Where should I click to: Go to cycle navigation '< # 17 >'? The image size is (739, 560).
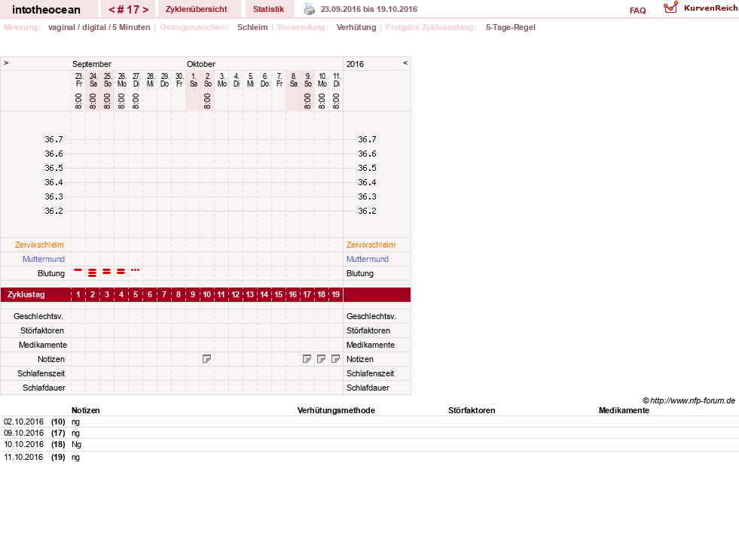[128, 10]
